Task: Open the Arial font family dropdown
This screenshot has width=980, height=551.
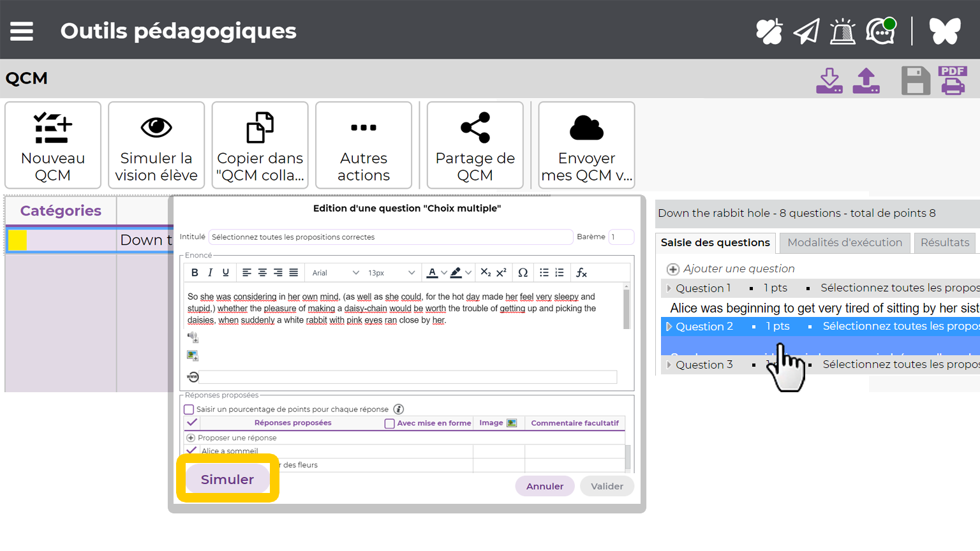Action: (336, 273)
